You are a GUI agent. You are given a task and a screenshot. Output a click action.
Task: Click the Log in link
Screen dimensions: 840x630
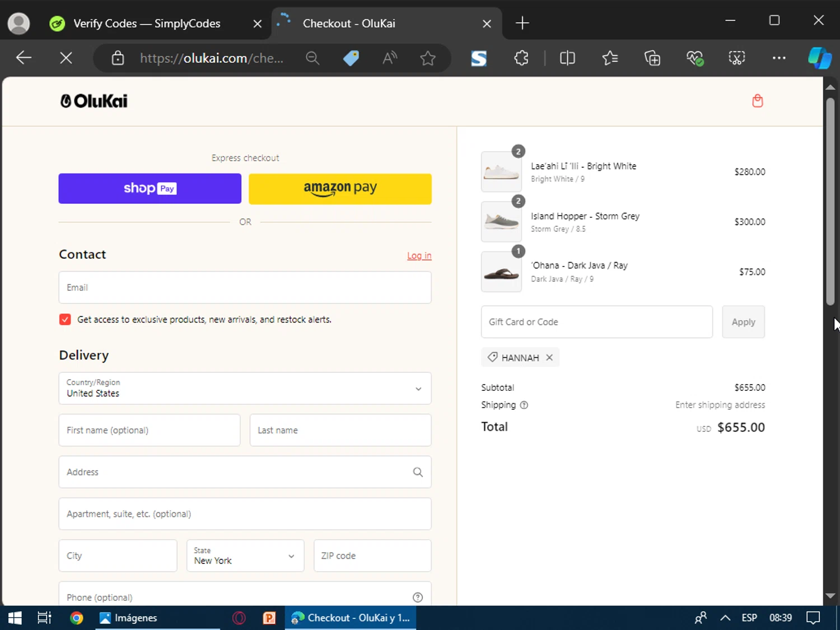click(x=419, y=255)
